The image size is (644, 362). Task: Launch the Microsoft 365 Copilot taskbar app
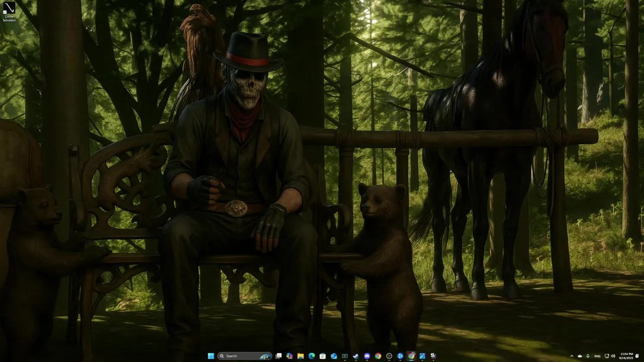click(x=289, y=356)
